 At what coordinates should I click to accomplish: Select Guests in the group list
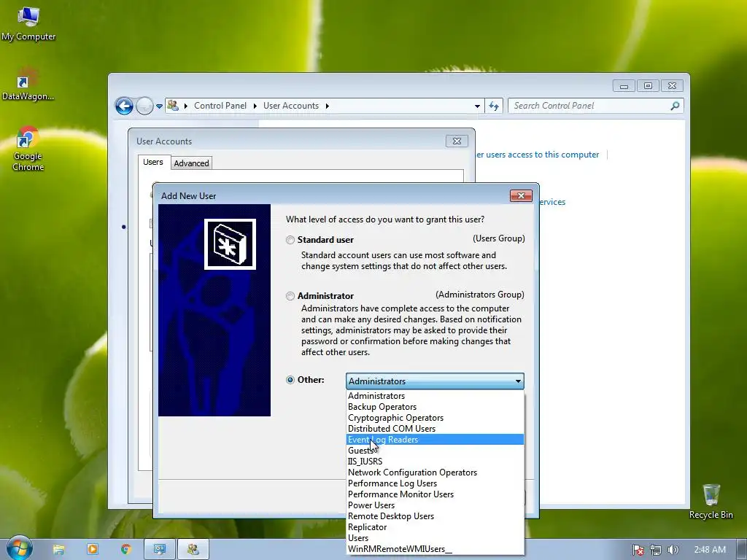pos(435,451)
